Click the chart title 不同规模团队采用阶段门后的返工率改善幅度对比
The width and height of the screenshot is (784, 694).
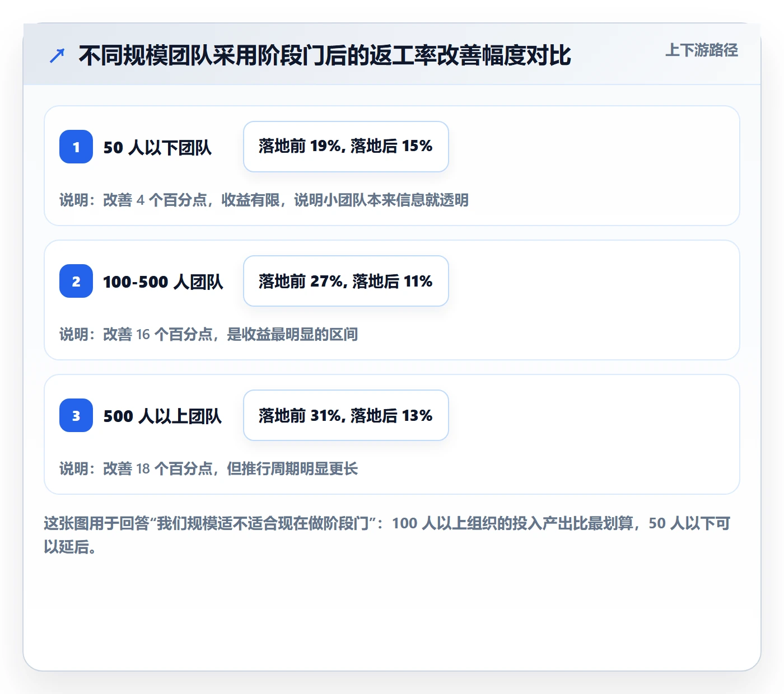tap(325, 55)
